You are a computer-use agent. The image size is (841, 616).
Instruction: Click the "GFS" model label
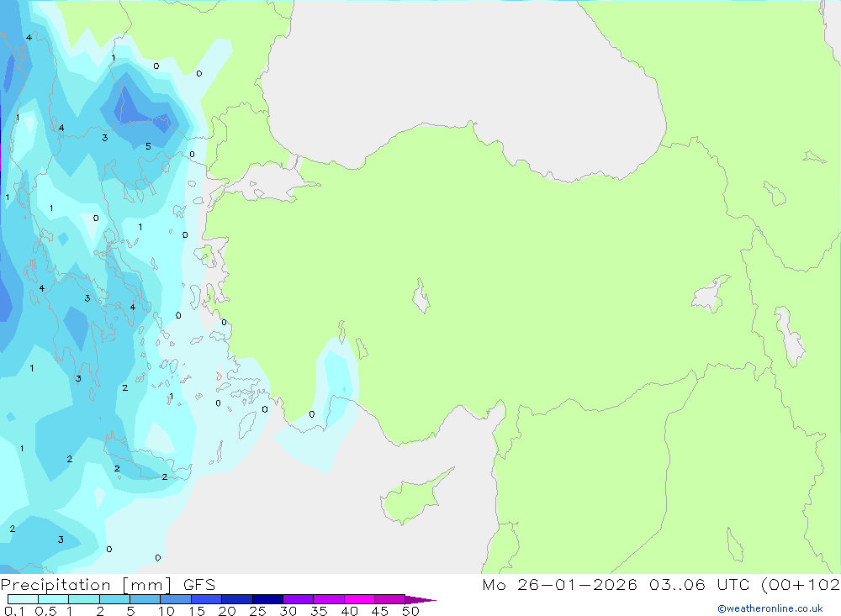(x=199, y=585)
